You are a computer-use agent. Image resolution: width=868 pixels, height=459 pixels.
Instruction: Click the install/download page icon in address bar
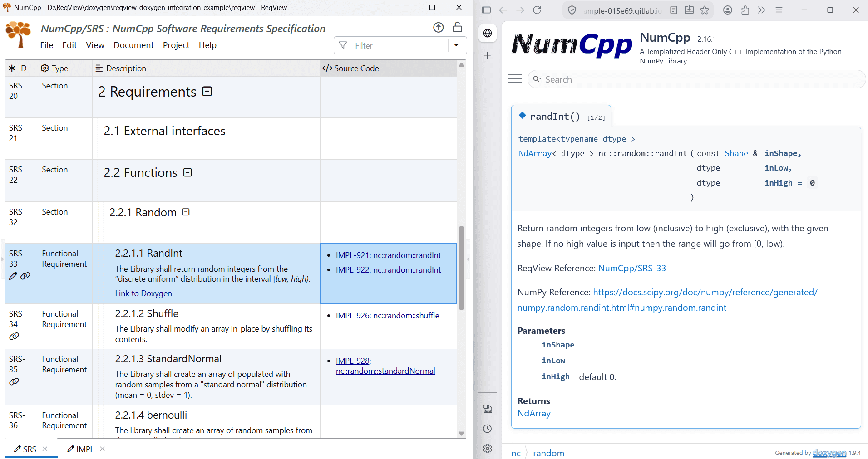pos(689,10)
